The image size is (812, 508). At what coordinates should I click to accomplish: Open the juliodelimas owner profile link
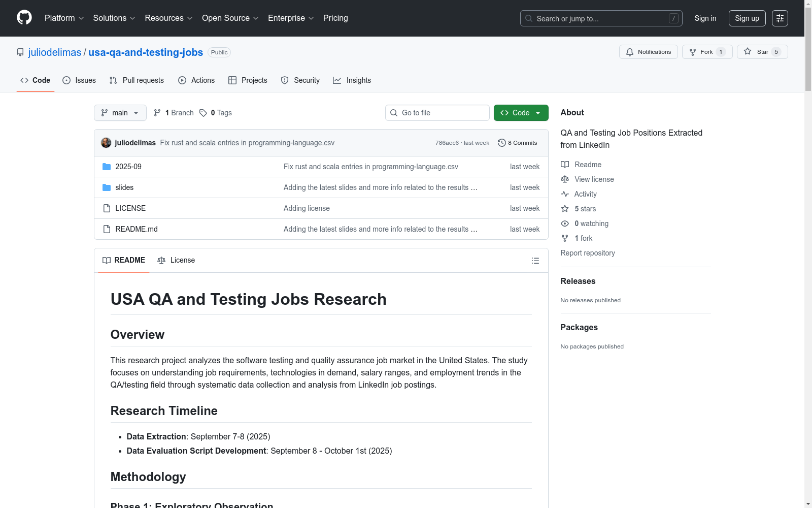(x=55, y=52)
